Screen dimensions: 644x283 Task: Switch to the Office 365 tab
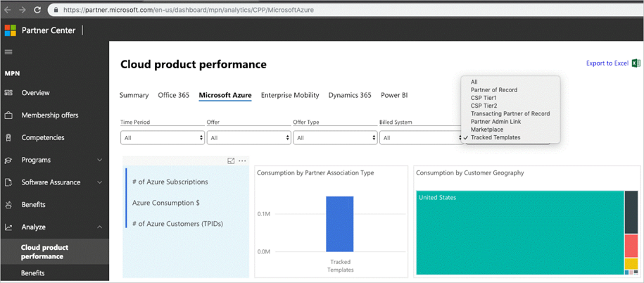(x=174, y=95)
